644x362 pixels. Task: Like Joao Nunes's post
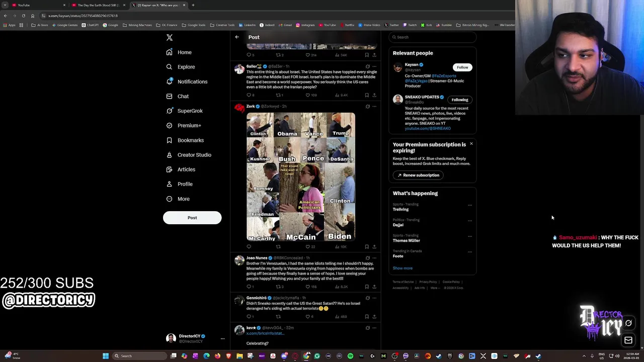312,287
